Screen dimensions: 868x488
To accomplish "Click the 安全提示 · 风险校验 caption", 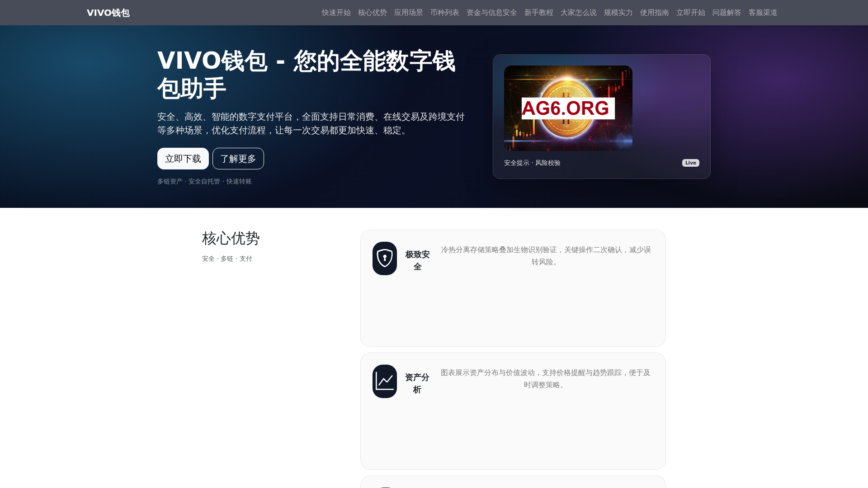I will tap(532, 163).
